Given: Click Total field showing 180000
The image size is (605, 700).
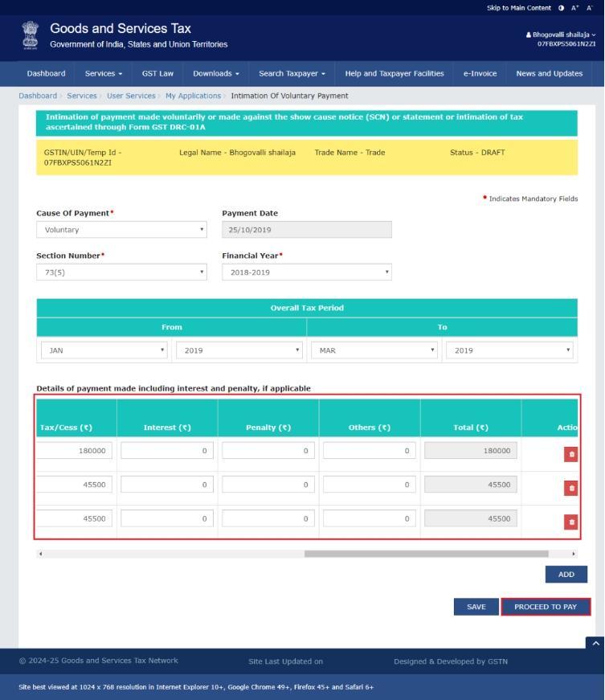Looking at the screenshot, I should [471, 450].
